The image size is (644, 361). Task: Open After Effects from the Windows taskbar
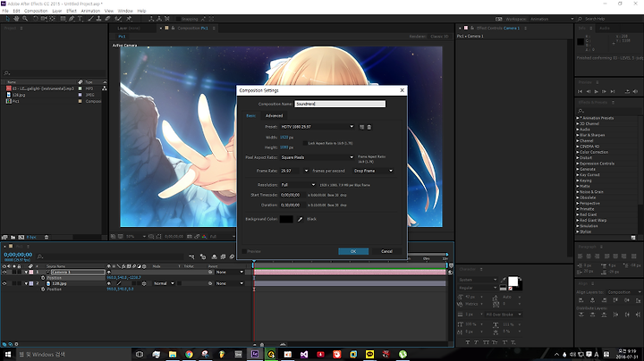coord(255,354)
